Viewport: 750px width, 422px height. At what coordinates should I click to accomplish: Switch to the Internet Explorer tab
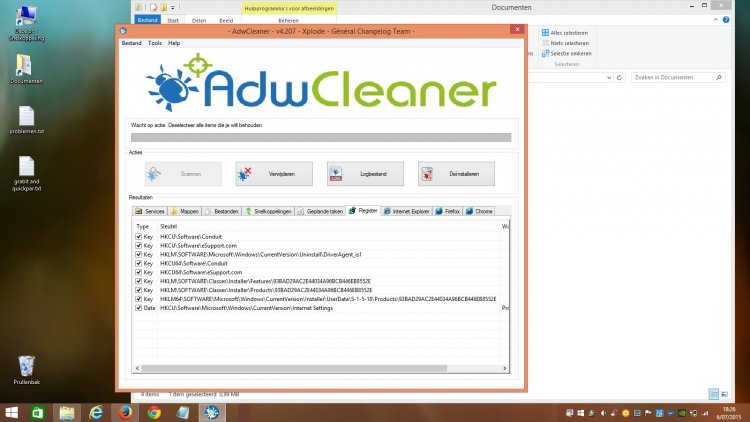pyautogui.click(x=407, y=211)
